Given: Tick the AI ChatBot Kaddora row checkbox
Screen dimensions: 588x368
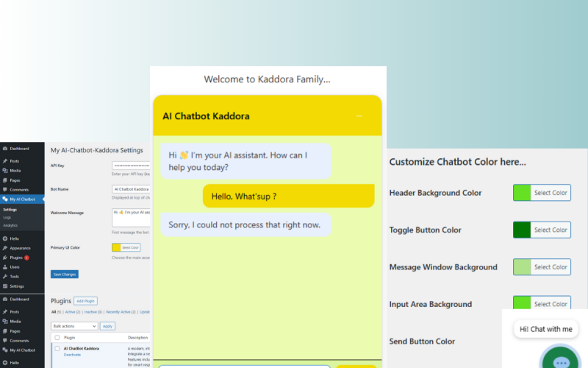Looking at the screenshot, I should pos(57,348).
